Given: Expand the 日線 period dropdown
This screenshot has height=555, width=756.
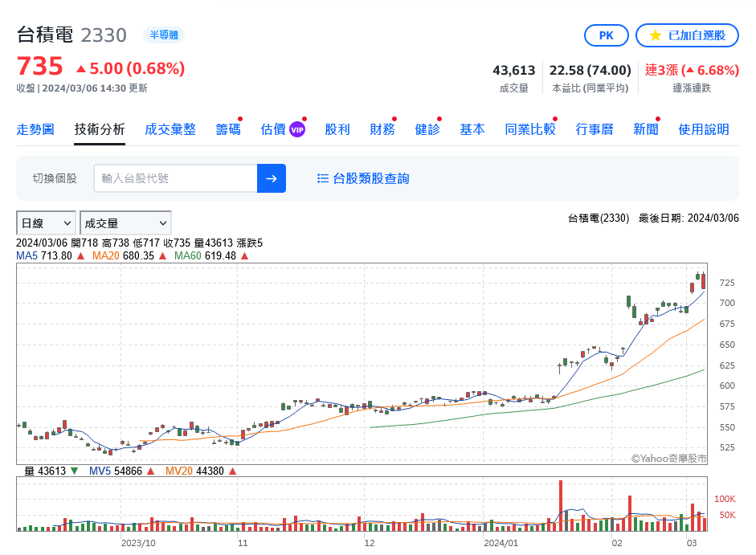Looking at the screenshot, I should pyautogui.click(x=46, y=223).
